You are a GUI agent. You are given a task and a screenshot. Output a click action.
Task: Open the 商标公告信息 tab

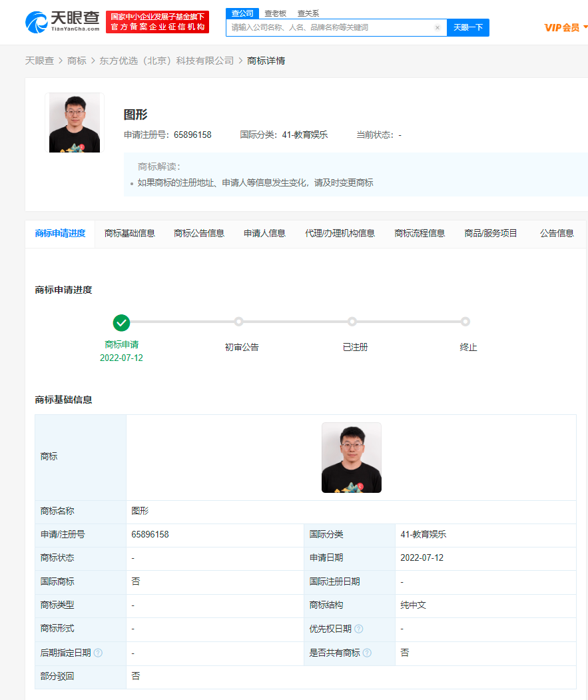(199, 233)
